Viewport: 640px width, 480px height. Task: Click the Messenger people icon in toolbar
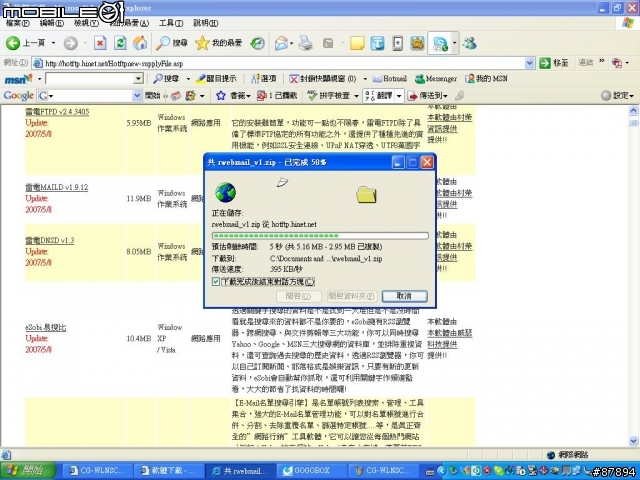tap(470, 43)
